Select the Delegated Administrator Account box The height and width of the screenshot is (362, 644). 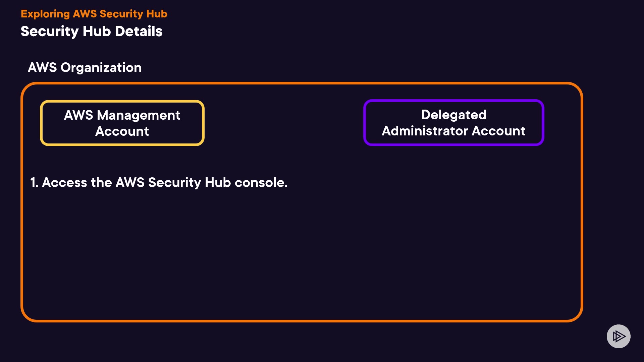click(x=453, y=123)
